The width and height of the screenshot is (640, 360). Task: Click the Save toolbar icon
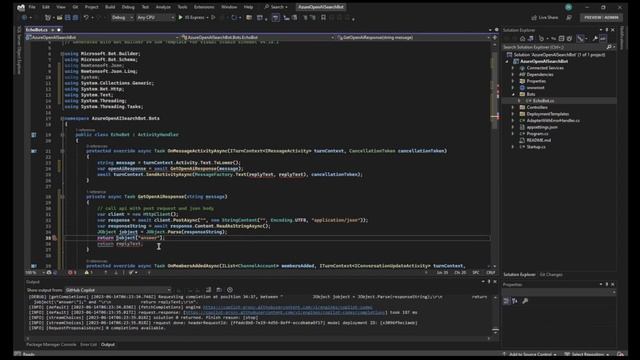tap(68, 18)
